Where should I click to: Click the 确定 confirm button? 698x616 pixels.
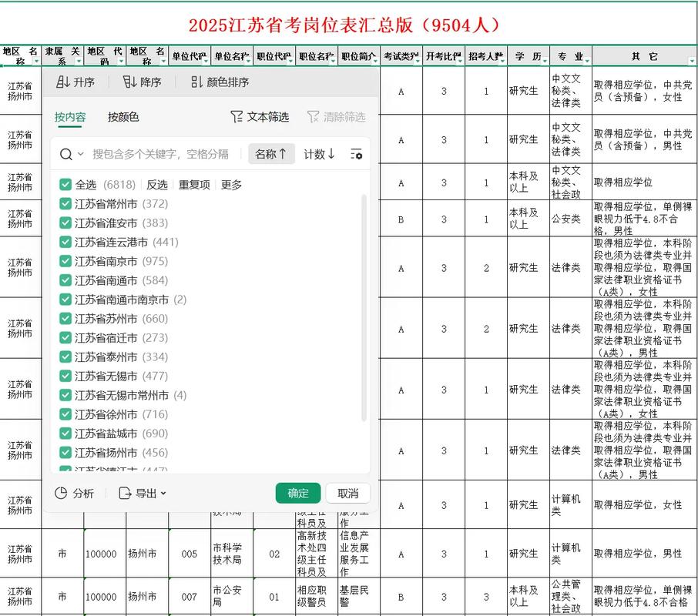[297, 494]
